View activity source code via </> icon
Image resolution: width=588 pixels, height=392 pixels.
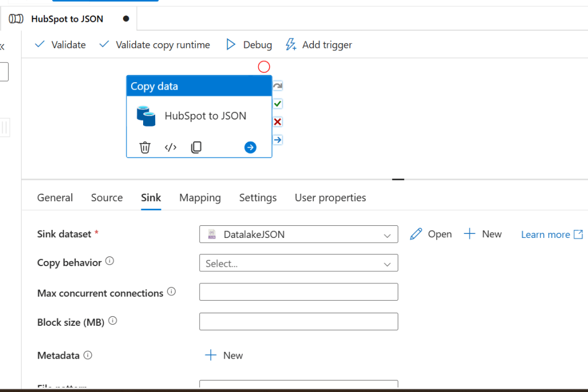pyautogui.click(x=171, y=148)
